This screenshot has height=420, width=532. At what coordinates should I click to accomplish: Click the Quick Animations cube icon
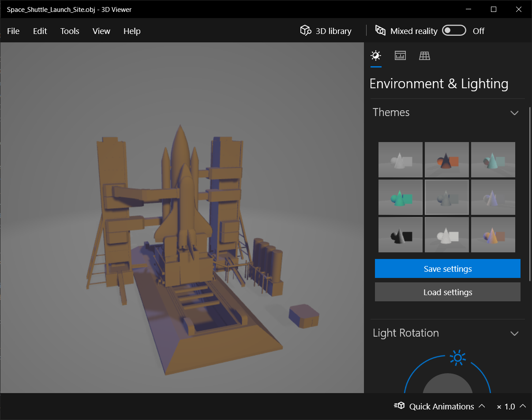pos(400,406)
